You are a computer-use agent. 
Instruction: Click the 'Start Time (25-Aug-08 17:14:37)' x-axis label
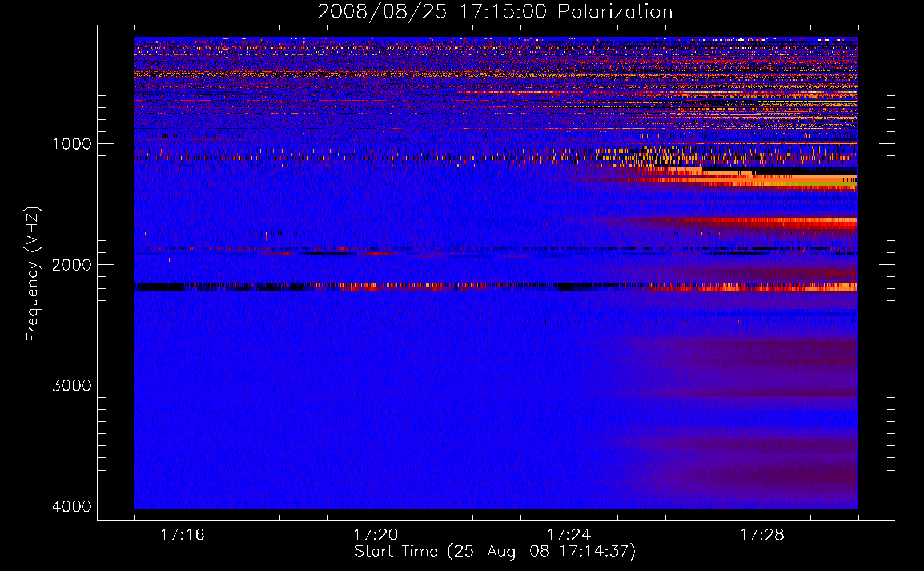point(495,552)
